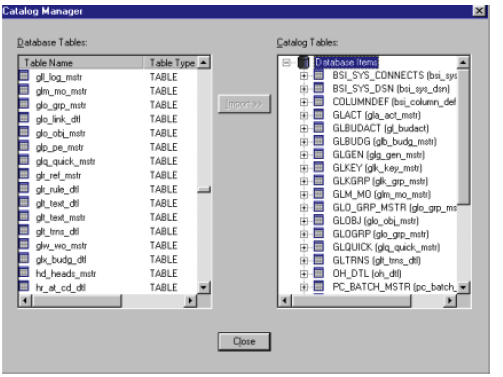This screenshot has height=377, width=503.
Task: Click table icon beside glq_quick_mstr in Database Tables
Action: [24, 160]
